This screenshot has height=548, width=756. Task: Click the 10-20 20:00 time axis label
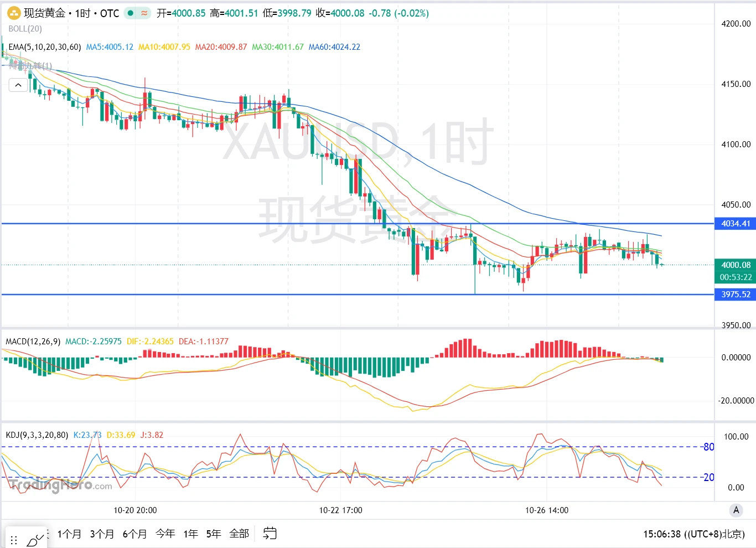click(x=135, y=510)
